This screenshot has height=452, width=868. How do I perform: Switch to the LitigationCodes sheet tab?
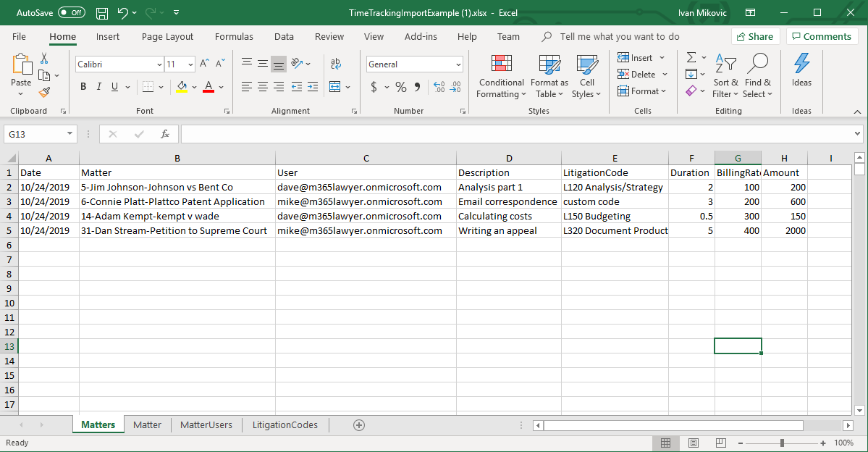tap(285, 425)
